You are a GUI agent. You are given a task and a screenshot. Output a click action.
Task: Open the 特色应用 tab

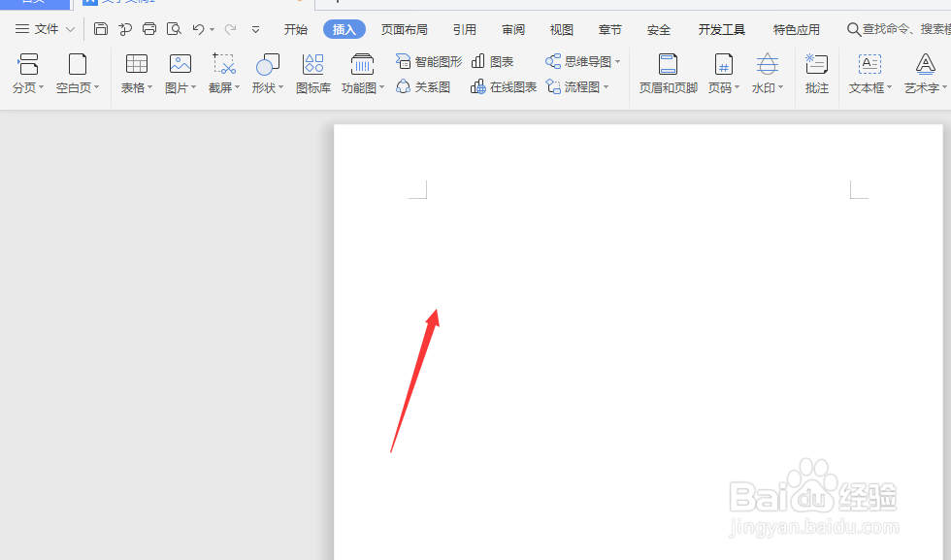tap(797, 29)
